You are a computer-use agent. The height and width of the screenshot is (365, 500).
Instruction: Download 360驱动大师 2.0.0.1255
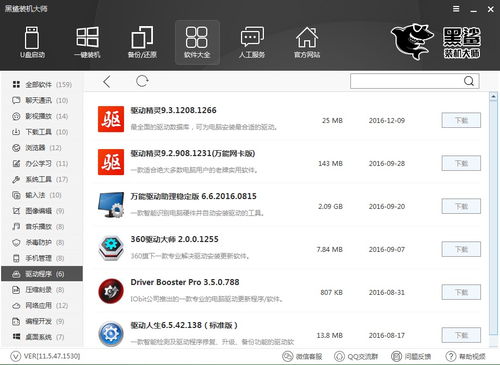click(461, 249)
